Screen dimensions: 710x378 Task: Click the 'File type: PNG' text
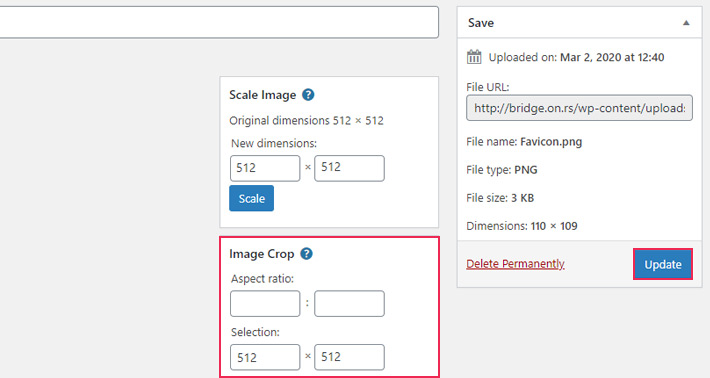point(502,170)
